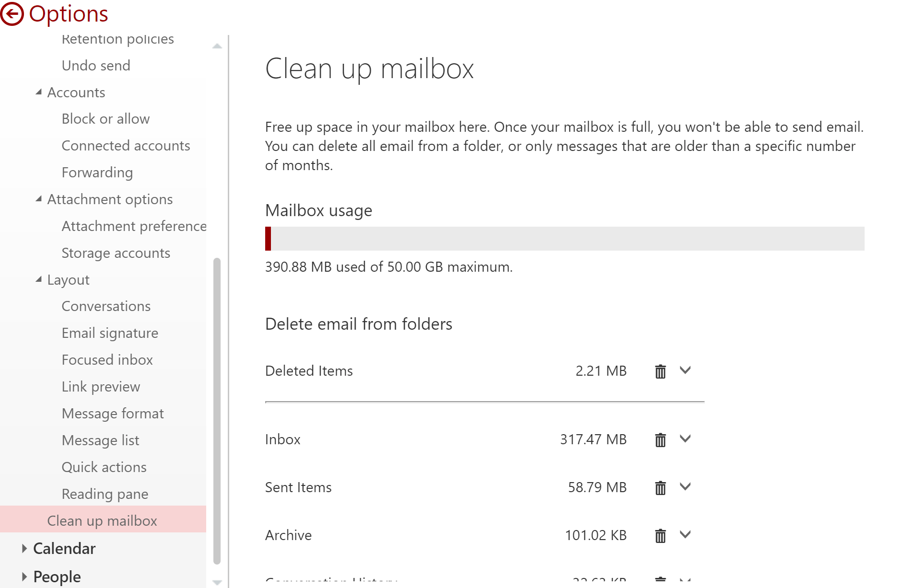Click the trash icon for Archive folder
The image size is (914, 588).
pos(660,535)
